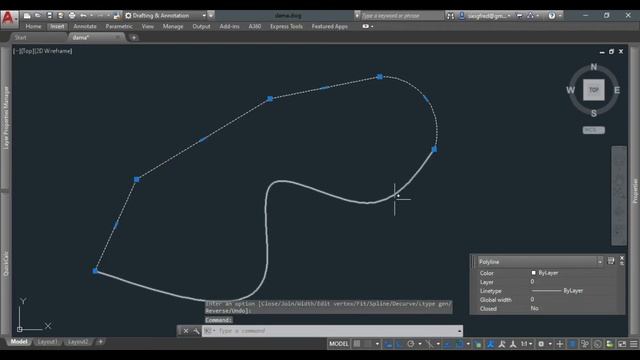The width and height of the screenshot is (640, 360).
Task: Click the Annotation Monitor plus icon
Action: point(560,344)
